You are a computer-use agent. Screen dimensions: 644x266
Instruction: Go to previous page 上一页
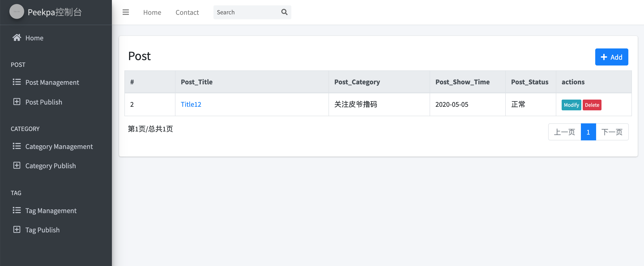[564, 132]
